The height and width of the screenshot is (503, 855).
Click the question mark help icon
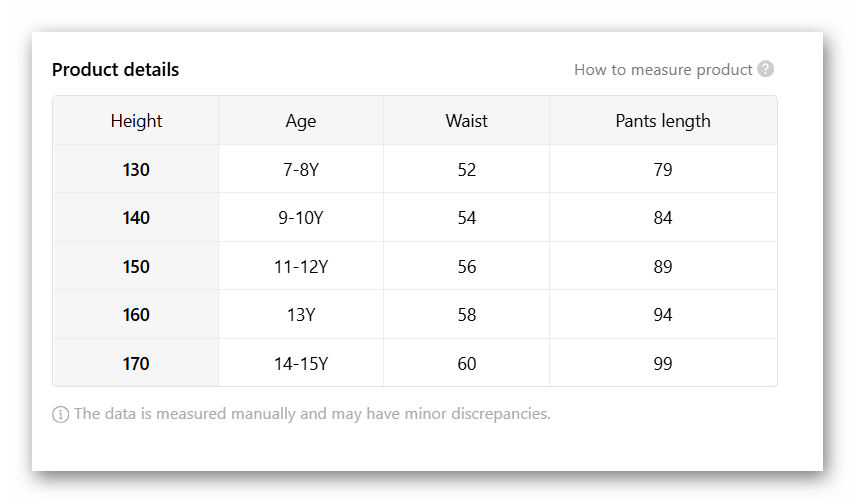coord(766,69)
